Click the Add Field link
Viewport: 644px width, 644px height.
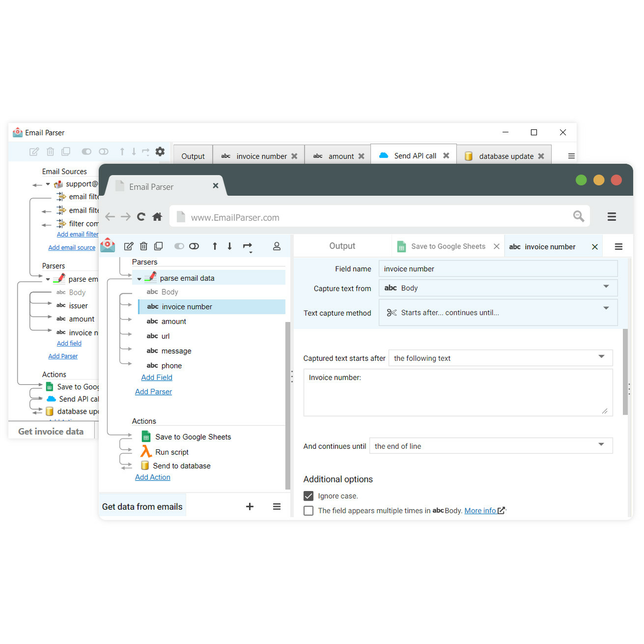[x=156, y=377]
